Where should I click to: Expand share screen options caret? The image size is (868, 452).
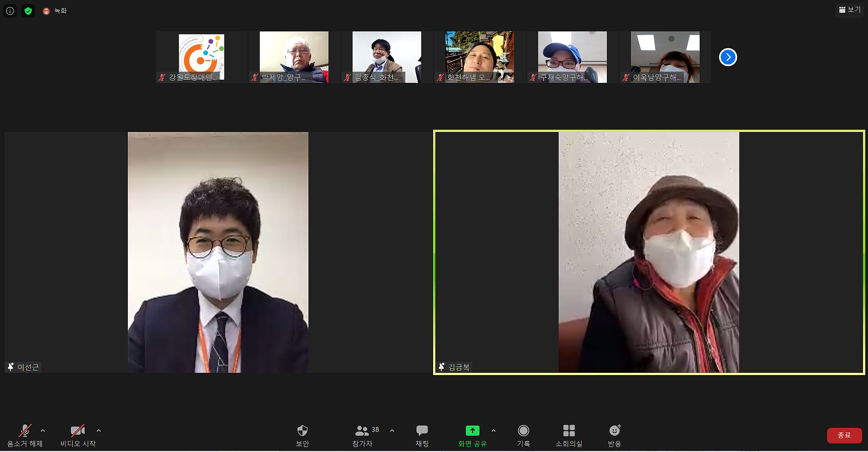pyautogui.click(x=494, y=430)
